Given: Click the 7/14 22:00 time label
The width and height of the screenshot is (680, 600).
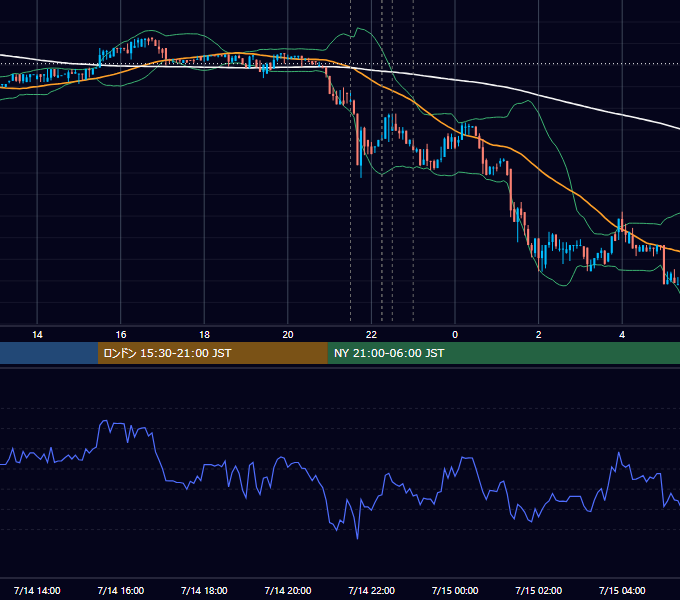Looking at the screenshot, I should [372, 590].
